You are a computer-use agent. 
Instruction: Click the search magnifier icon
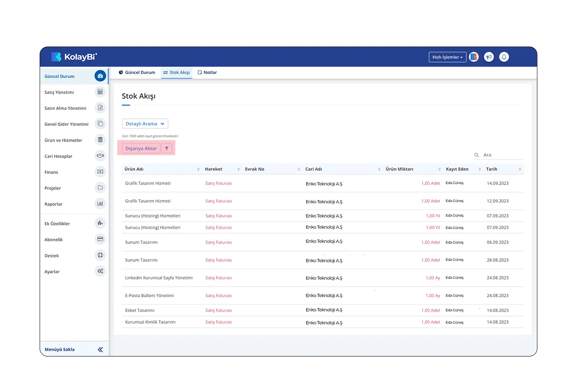click(476, 155)
